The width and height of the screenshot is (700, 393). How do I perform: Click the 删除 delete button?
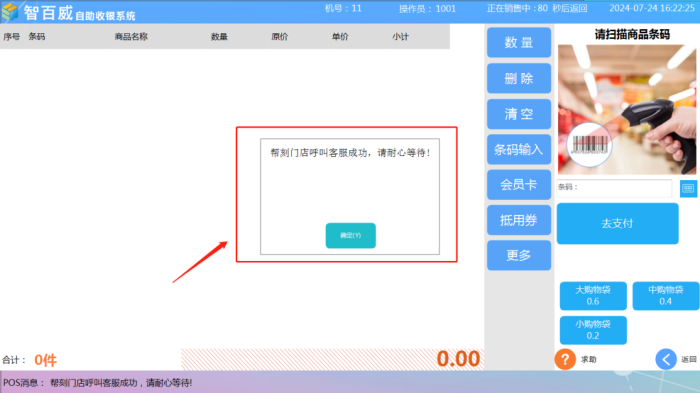519,78
